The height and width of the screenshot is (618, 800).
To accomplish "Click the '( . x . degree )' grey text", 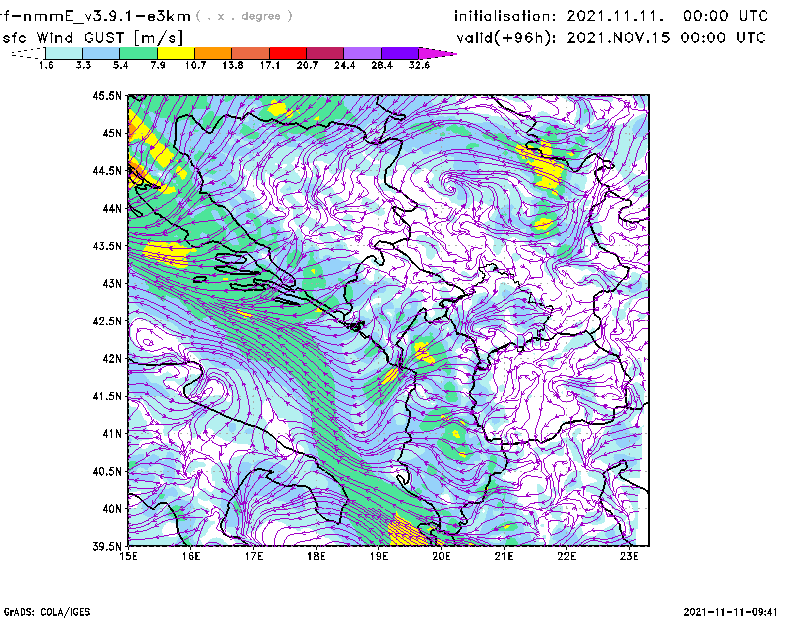I will (244, 16).
